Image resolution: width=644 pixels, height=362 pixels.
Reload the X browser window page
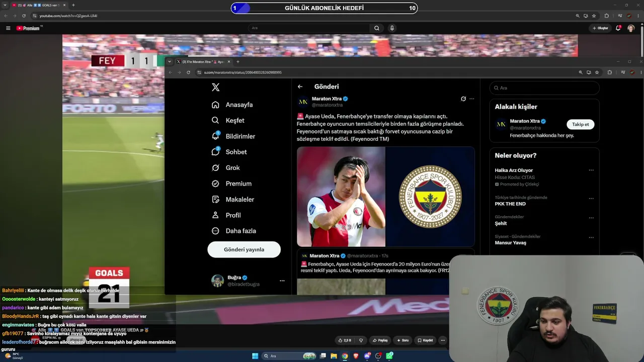[x=188, y=72]
